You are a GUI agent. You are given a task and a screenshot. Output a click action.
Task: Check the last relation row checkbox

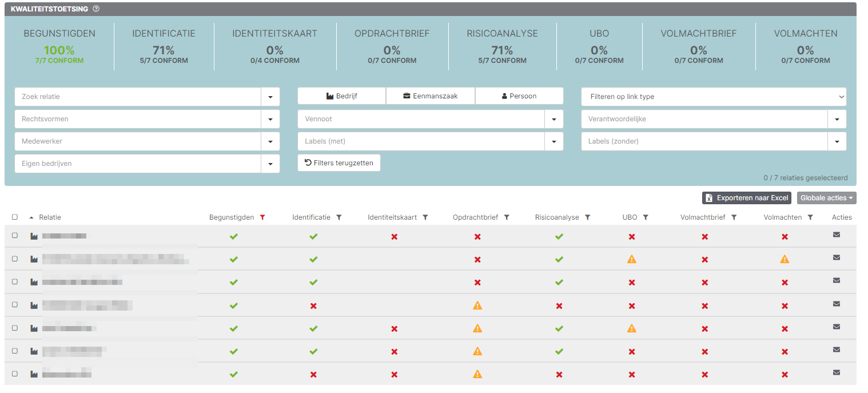pyautogui.click(x=15, y=374)
